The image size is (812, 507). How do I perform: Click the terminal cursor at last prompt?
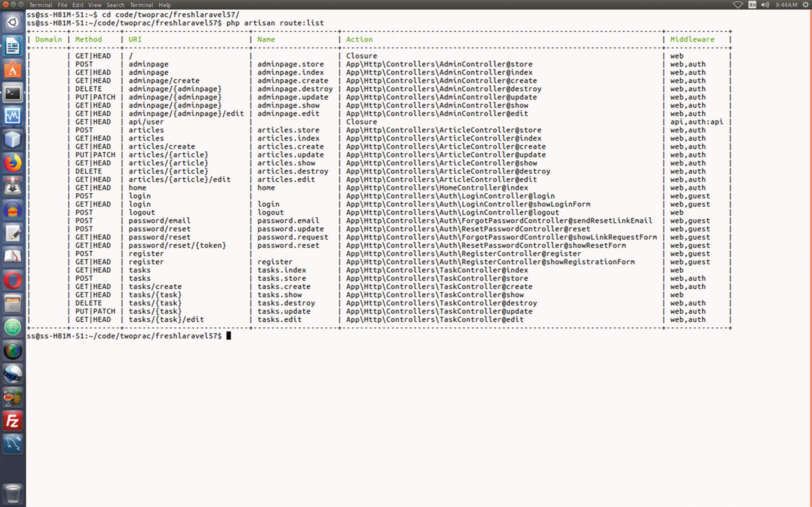pyautogui.click(x=229, y=336)
